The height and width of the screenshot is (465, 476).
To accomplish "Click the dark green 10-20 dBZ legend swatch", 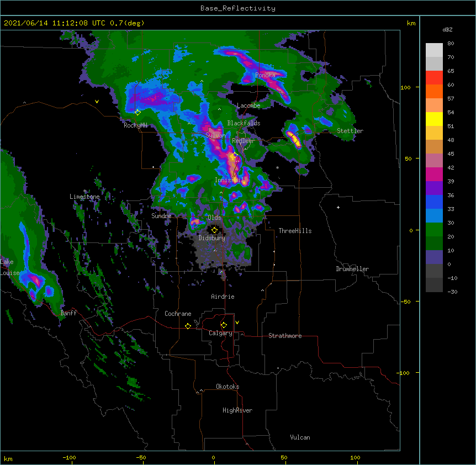I will 434,244.
